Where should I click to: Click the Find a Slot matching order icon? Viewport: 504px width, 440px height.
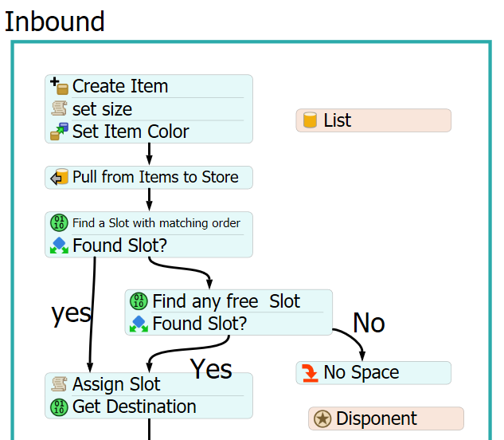pos(59,223)
